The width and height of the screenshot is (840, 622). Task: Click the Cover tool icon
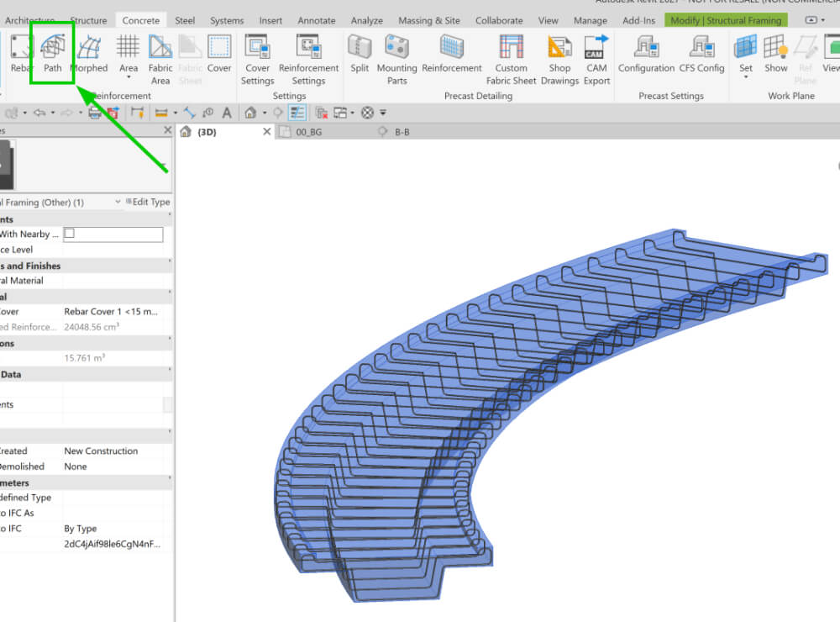click(219, 47)
